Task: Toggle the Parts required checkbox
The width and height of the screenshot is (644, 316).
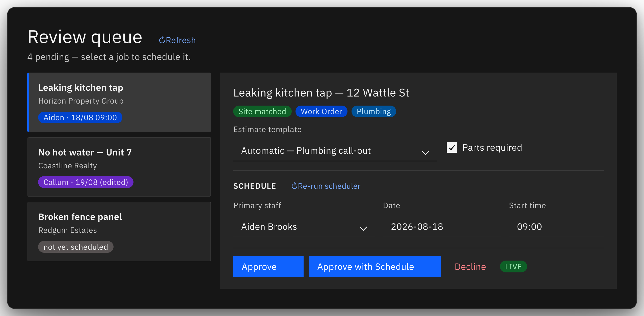Action: tap(452, 147)
